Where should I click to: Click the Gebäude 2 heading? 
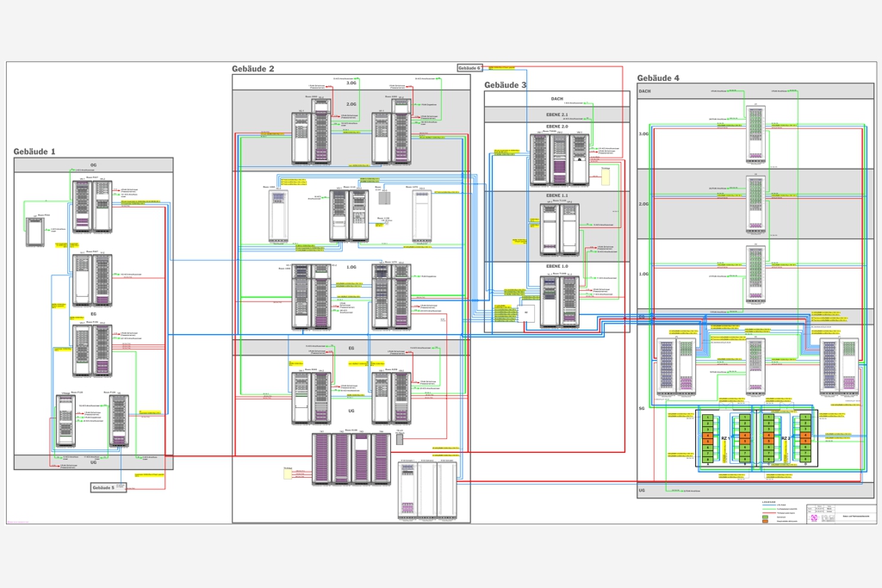coord(253,69)
